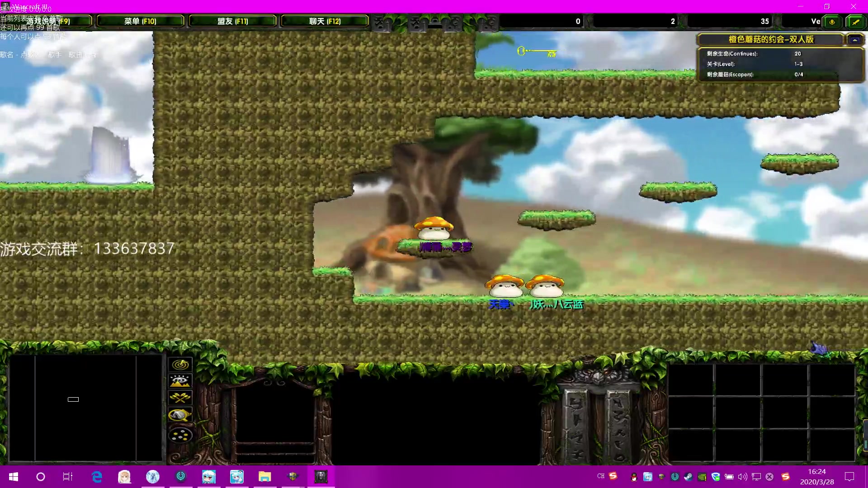Click the green pencil icon at top right
This screenshot has height=488, width=868.
pos(856,21)
